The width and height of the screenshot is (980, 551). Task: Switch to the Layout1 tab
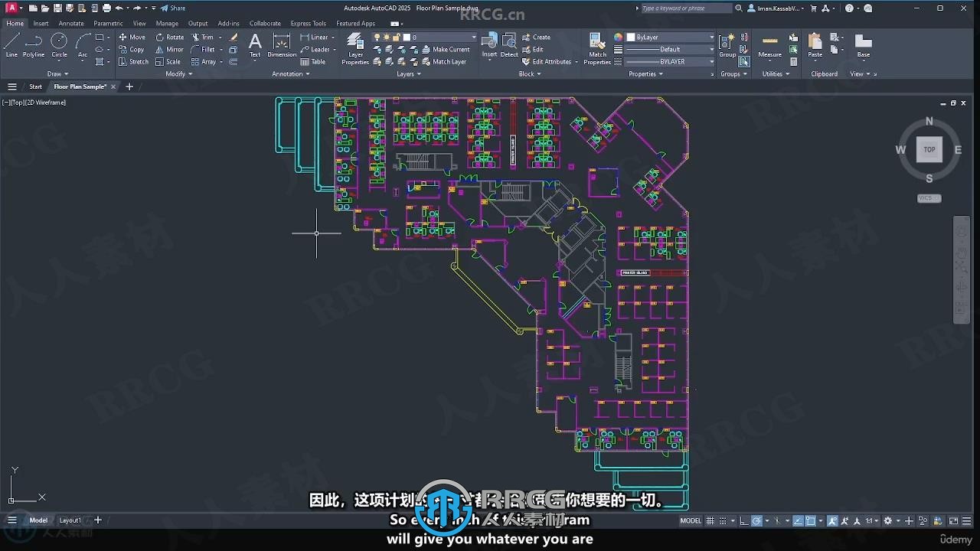click(70, 520)
